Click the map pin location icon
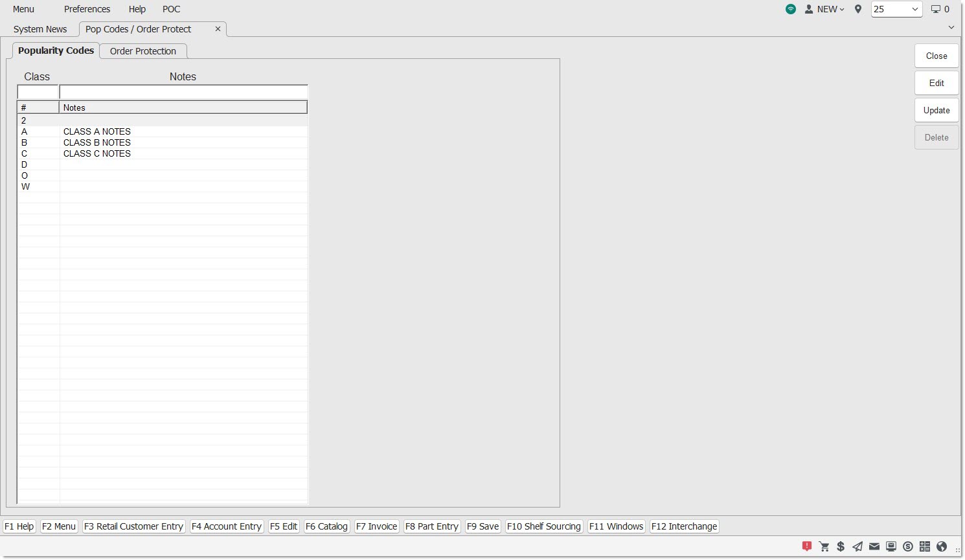Viewport: 965px width, 560px height. point(858,9)
